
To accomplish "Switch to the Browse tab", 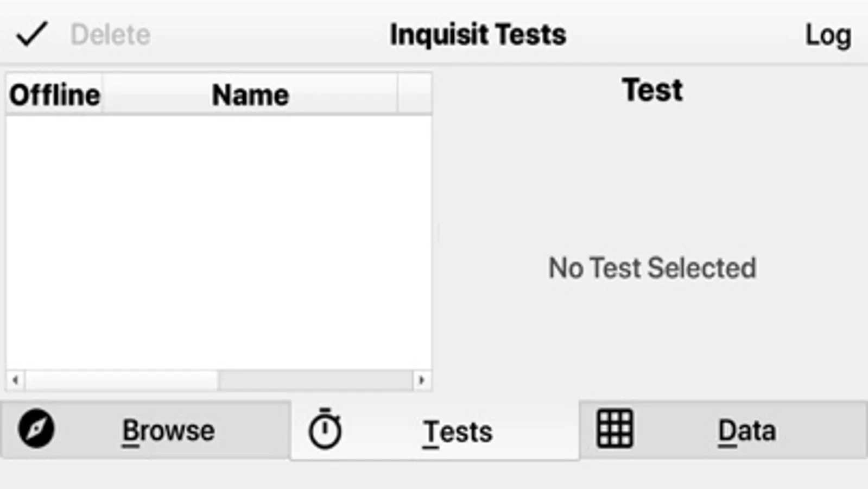I will point(168,431).
